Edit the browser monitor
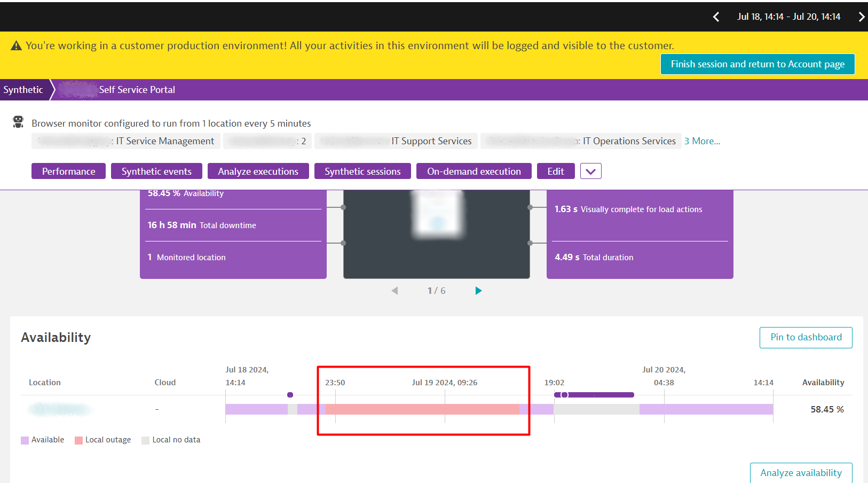This screenshot has height=483, width=868. point(555,172)
